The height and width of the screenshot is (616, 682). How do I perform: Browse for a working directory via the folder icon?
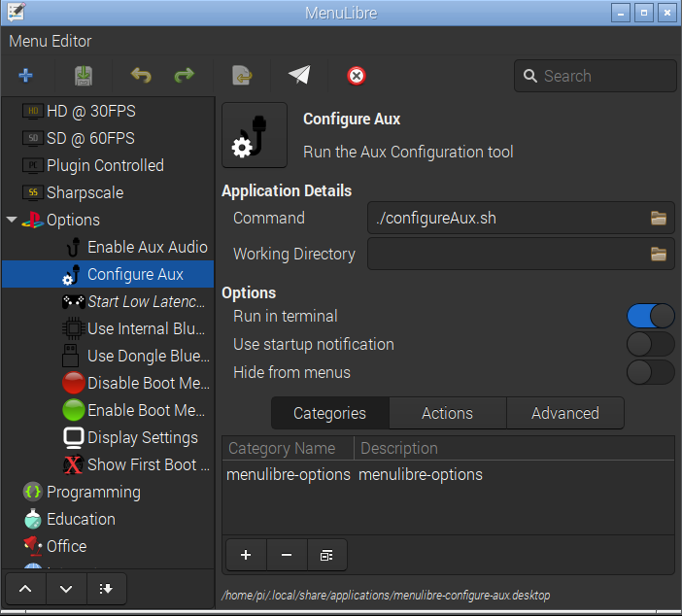(658, 254)
